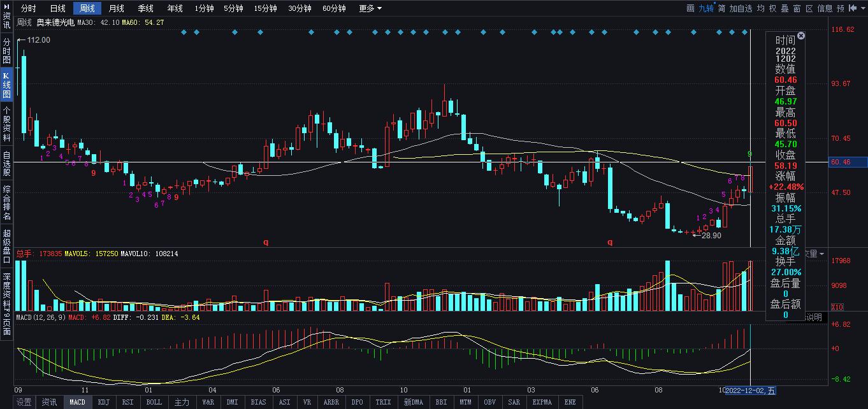Open the 窗 multi-window icon
Image resolution: width=868 pixels, height=409 pixels.
coord(797,8)
